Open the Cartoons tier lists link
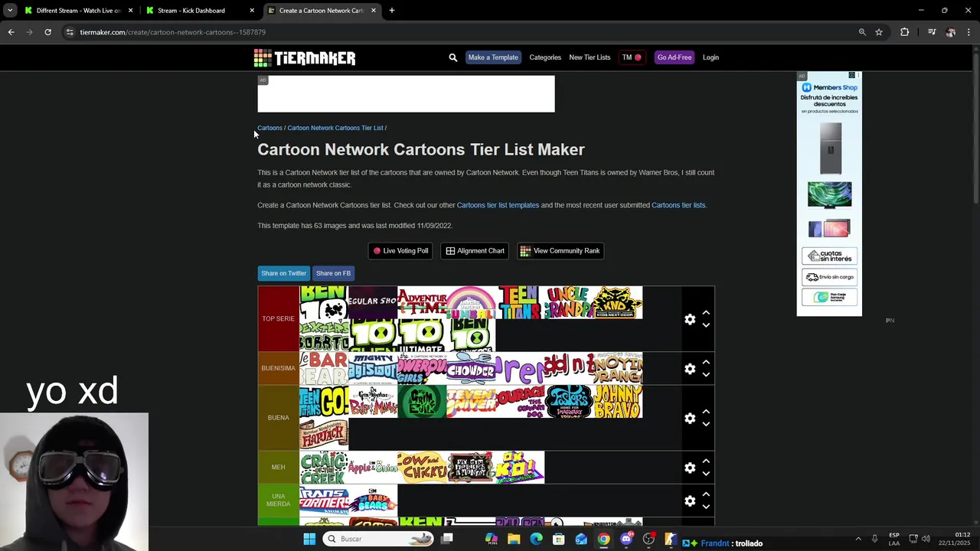 [x=678, y=205]
